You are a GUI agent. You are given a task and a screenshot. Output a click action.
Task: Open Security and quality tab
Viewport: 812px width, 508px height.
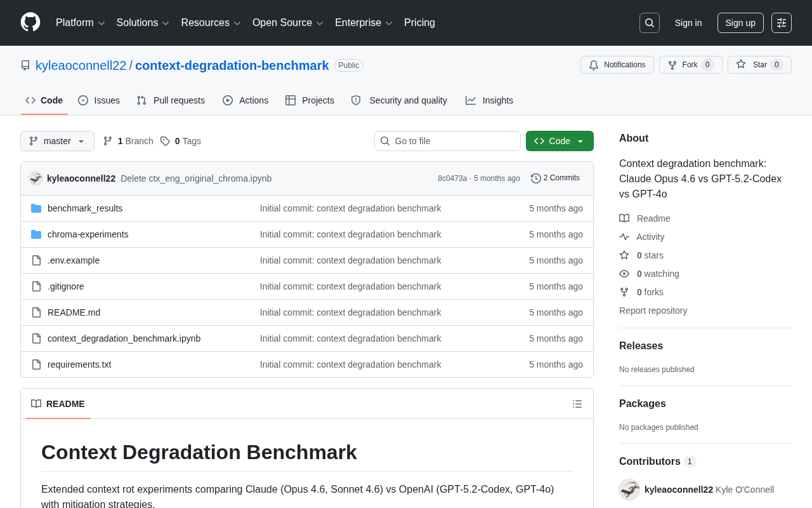coord(399,100)
